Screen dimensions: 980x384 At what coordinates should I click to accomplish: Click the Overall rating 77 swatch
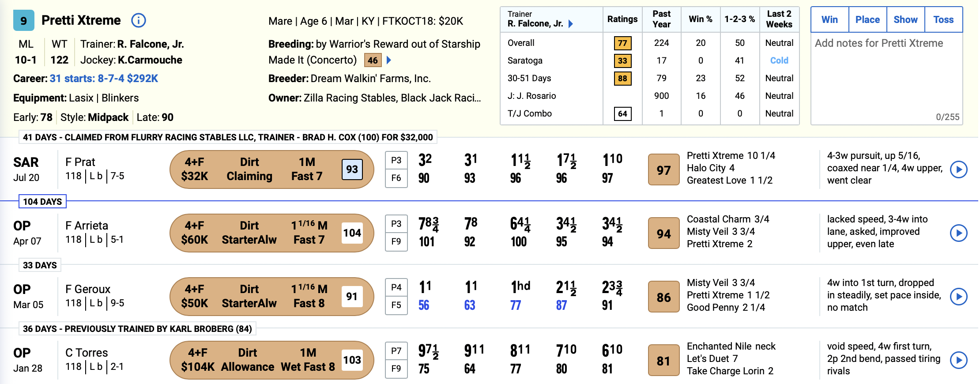coord(622,43)
